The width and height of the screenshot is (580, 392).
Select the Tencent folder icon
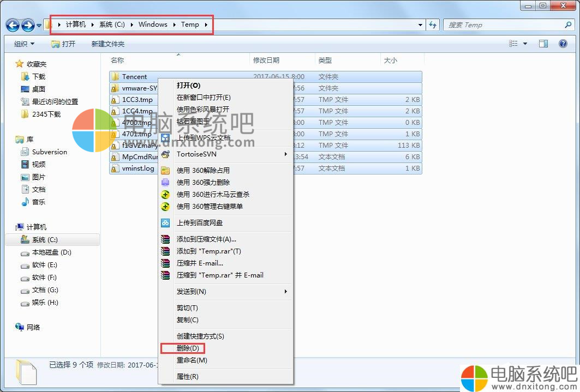pos(115,77)
